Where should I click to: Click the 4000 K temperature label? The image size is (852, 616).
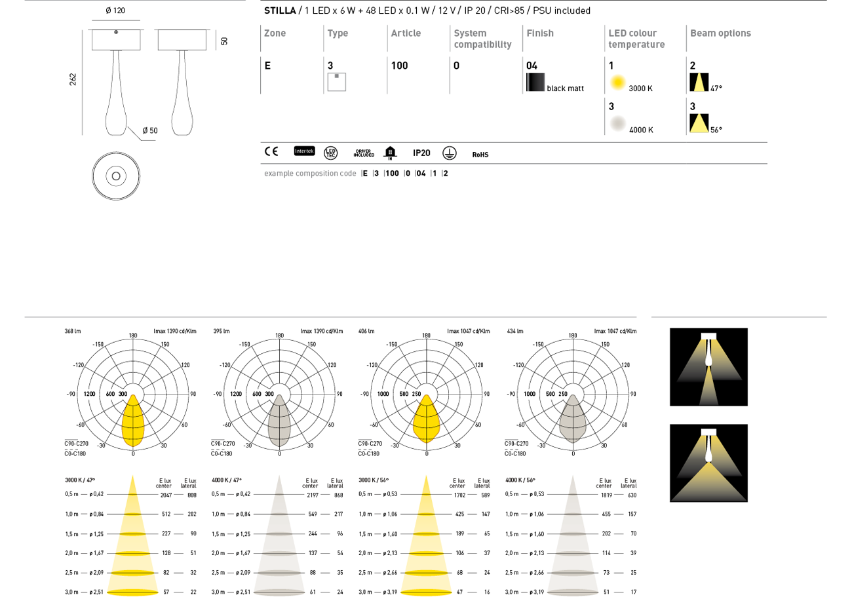coord(641,130)
